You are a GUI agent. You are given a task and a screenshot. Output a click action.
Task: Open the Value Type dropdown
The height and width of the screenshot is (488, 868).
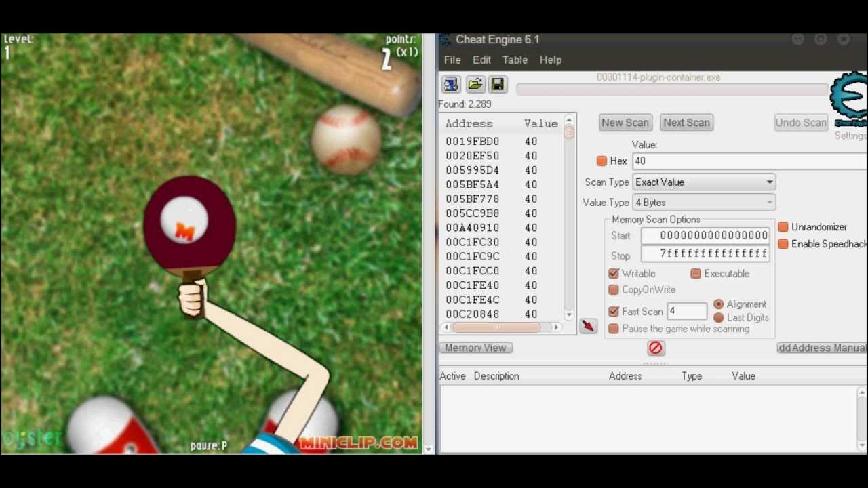point(704,203)
